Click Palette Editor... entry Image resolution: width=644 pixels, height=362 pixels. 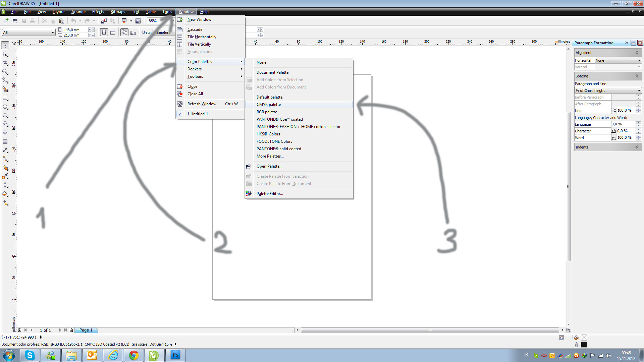[x=270, y=194]
